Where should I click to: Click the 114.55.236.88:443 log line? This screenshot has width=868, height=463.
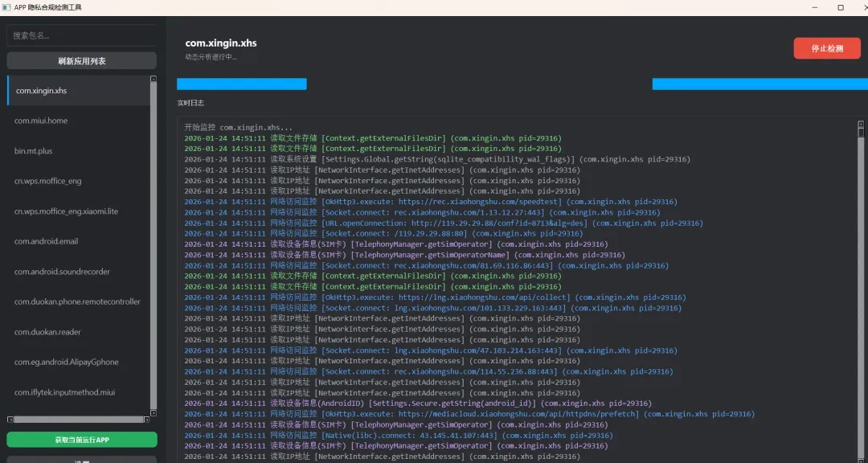(x=429, y=371)
